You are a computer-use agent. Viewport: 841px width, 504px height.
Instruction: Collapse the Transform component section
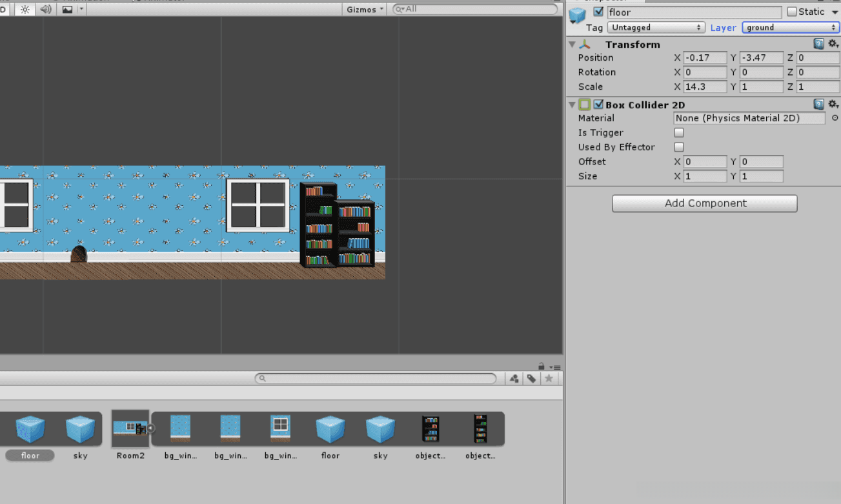pyautogui.click(x=572, y=45)
